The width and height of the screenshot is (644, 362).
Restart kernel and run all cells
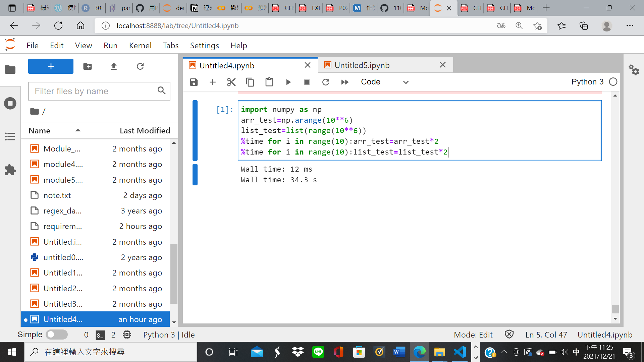tap(345, 82)
